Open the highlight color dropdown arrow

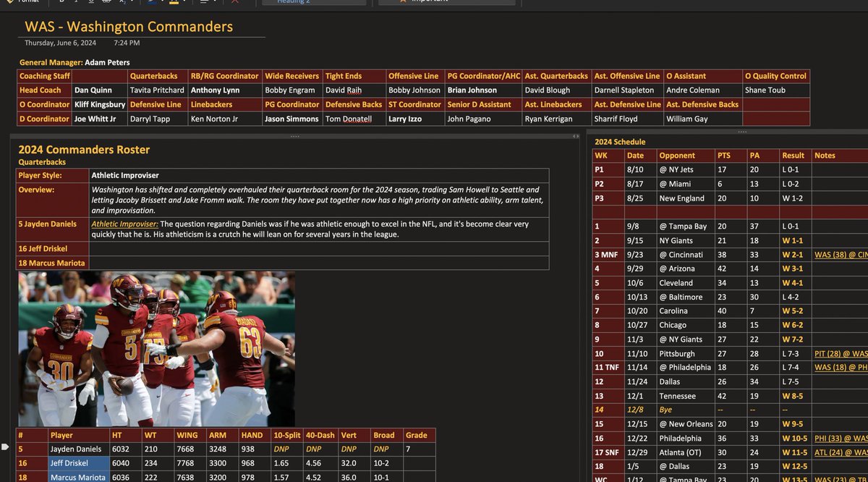tap(185, 2)
